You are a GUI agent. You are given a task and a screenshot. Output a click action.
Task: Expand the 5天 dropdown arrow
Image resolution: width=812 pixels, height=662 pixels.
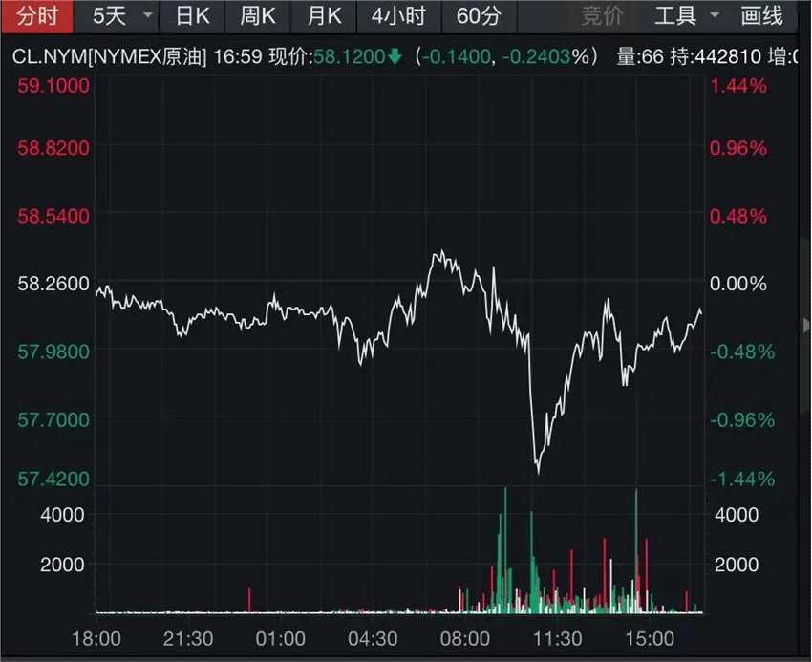point(147,15)
